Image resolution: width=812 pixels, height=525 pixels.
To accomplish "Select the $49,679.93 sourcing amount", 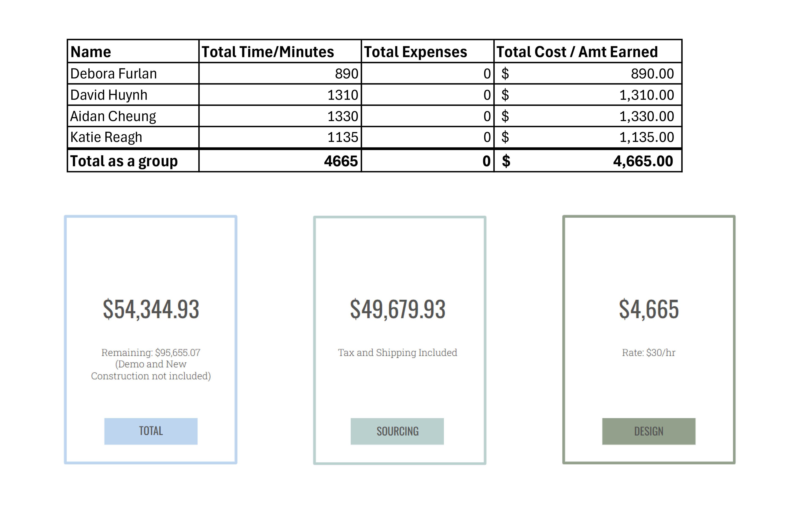I will pos(398,309).
